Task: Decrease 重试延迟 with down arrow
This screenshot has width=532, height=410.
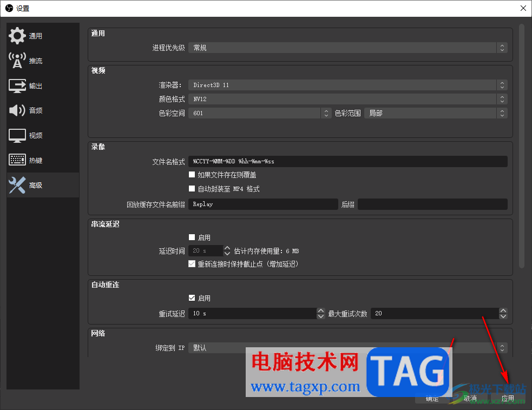Action: [320, 316]
